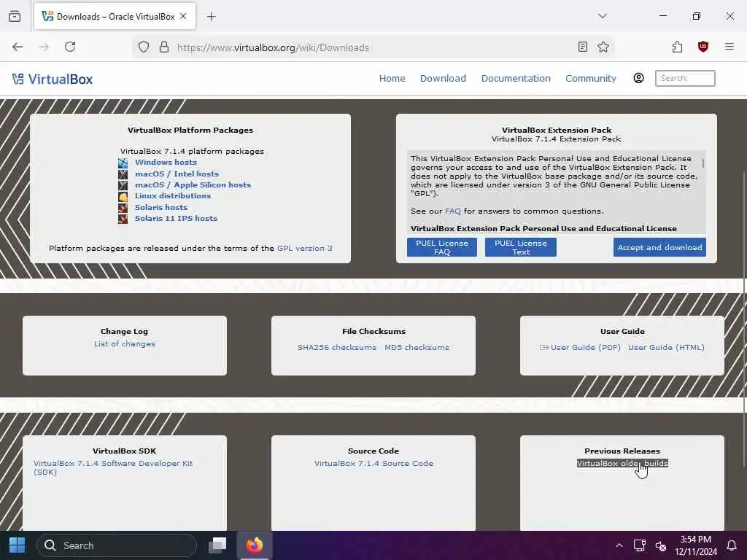Open List of changes link
Screen dimensions: 747x560
click(125, 344)
